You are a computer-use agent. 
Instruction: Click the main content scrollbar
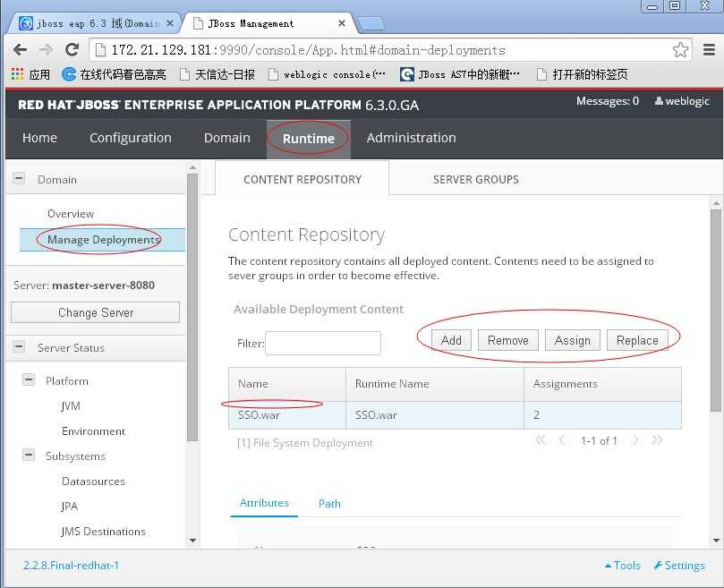pyautogui.click(x=716, y=310)
